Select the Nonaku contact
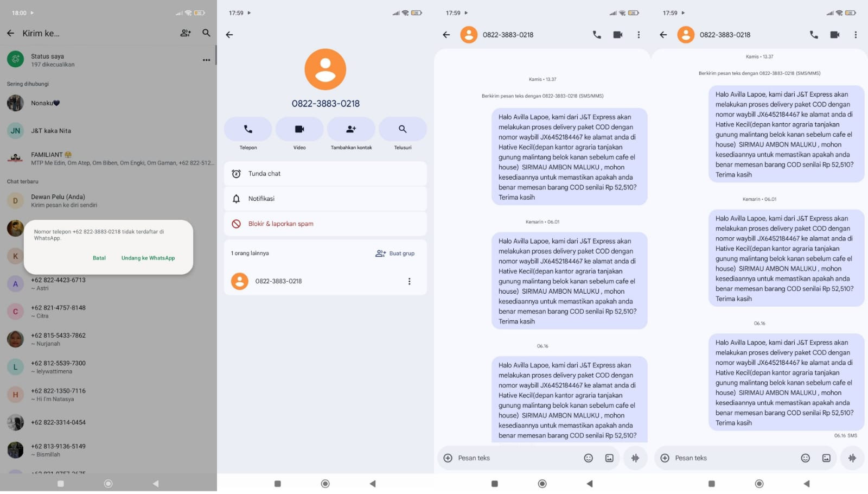This screenshot has height=494, width=868. 108,103
